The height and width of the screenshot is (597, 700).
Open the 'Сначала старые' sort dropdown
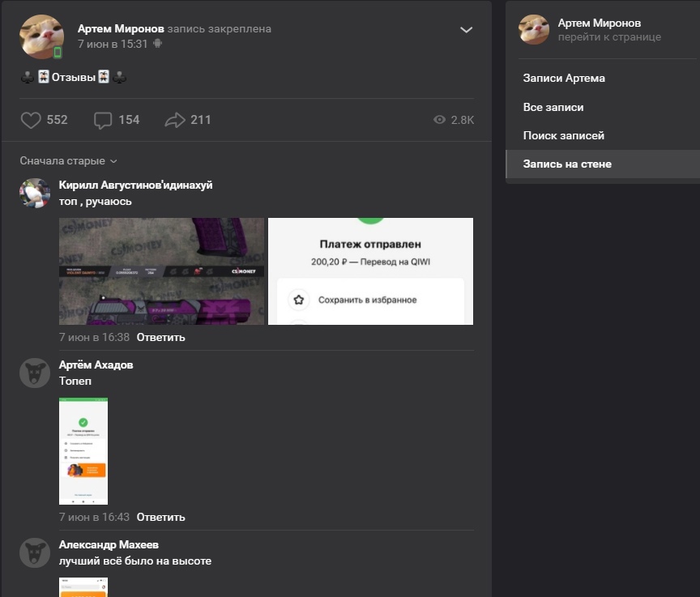pos(68,161)
